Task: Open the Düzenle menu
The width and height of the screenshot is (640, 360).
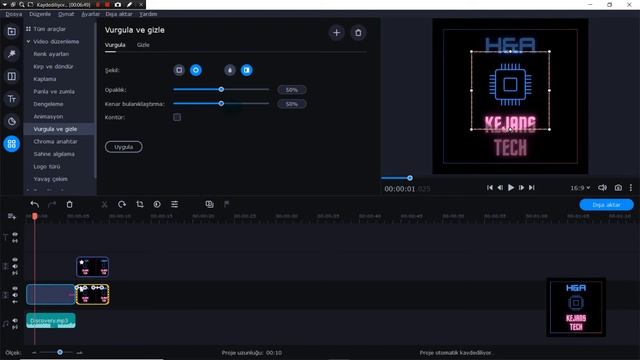Action: pos(40,14)
